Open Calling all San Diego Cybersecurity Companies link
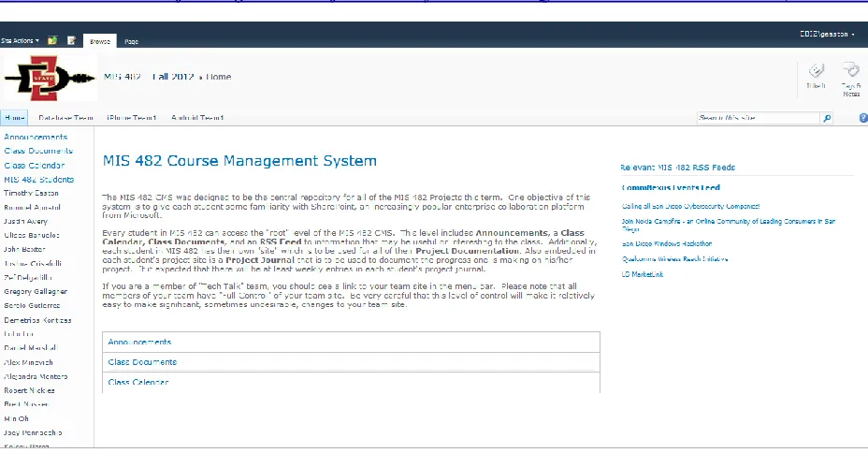 (x=691, y=206)
